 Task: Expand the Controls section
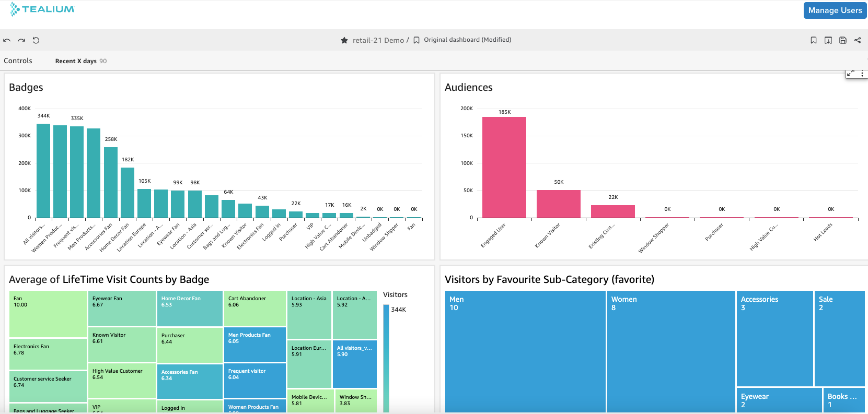[18, 61]
